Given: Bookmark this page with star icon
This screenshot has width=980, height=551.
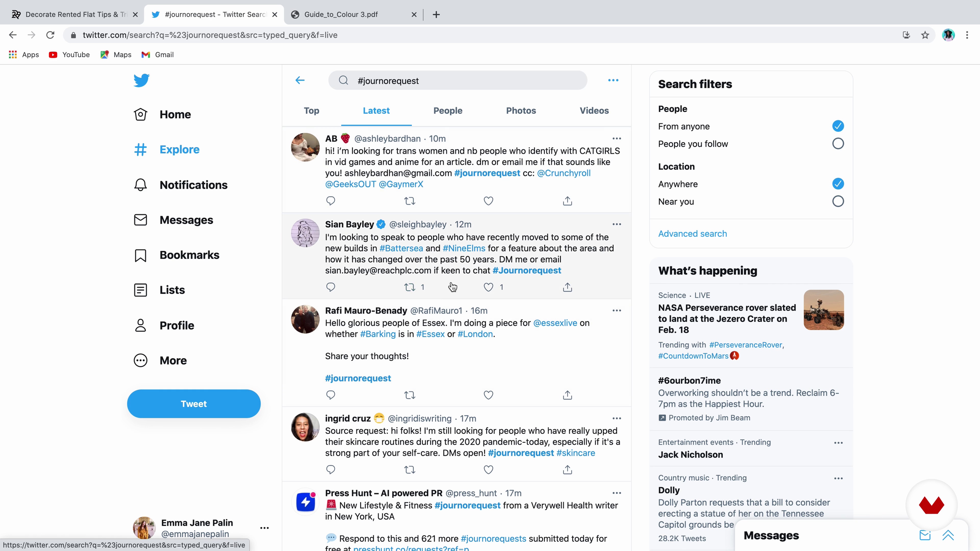Looking at the screenshot, I should coord(925,35).
